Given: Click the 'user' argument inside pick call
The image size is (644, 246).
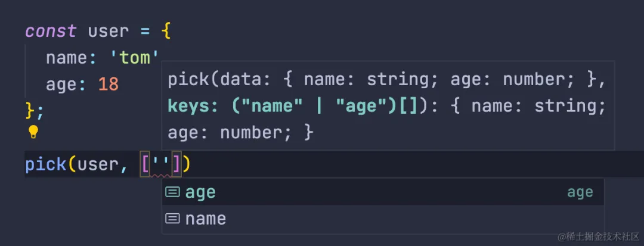Looking at the screenshot, I should pos(98,164).
